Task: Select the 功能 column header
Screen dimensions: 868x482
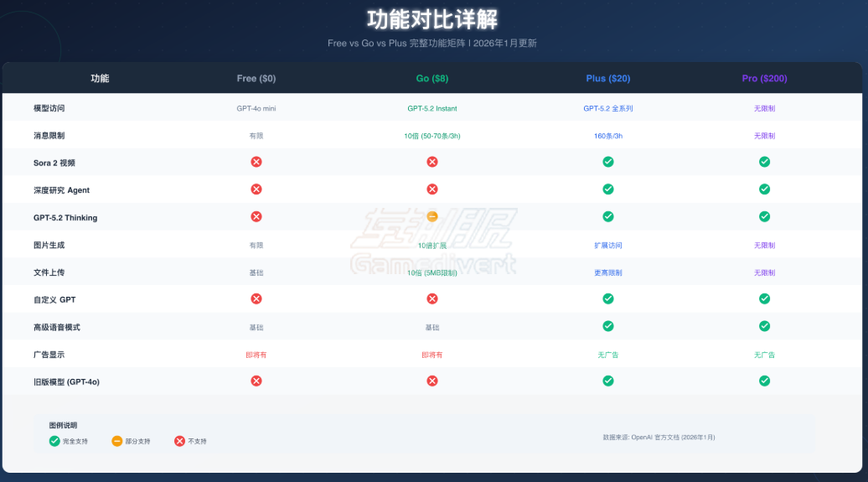Action: pos(100,79)
